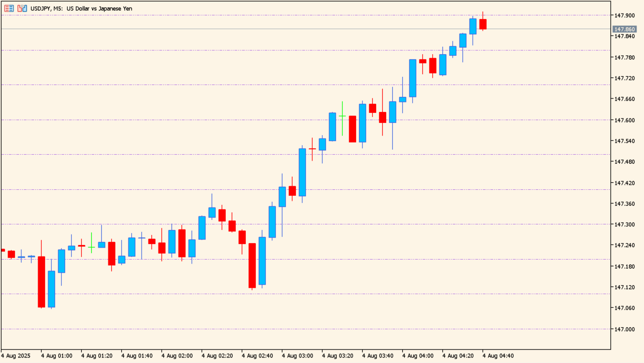Select the green doji candle near 03:20
The width and height of the screenshot is (644, 363).
pos(342,116)
